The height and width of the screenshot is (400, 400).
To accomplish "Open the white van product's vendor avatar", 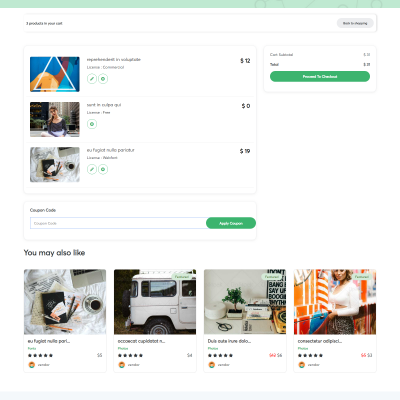I will (122, 365).
